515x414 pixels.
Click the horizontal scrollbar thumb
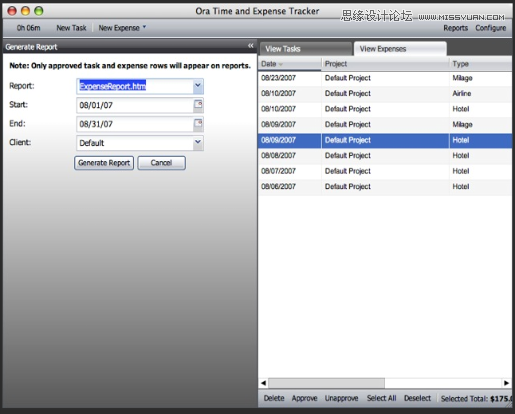point(326,383)
